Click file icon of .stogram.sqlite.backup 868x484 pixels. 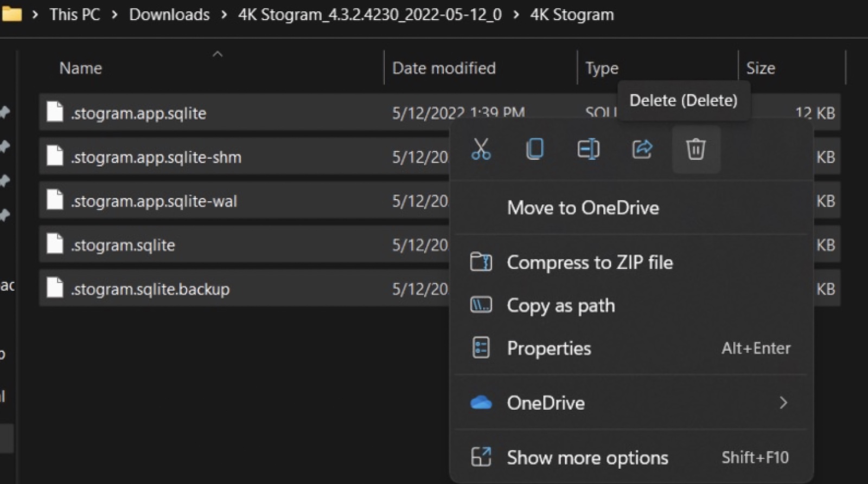pos(55,287)
